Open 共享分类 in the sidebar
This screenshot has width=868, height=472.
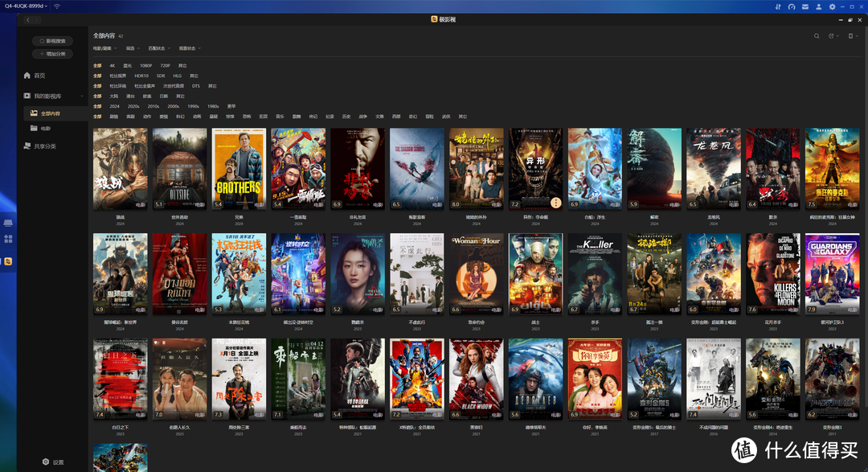pos(44,146)
